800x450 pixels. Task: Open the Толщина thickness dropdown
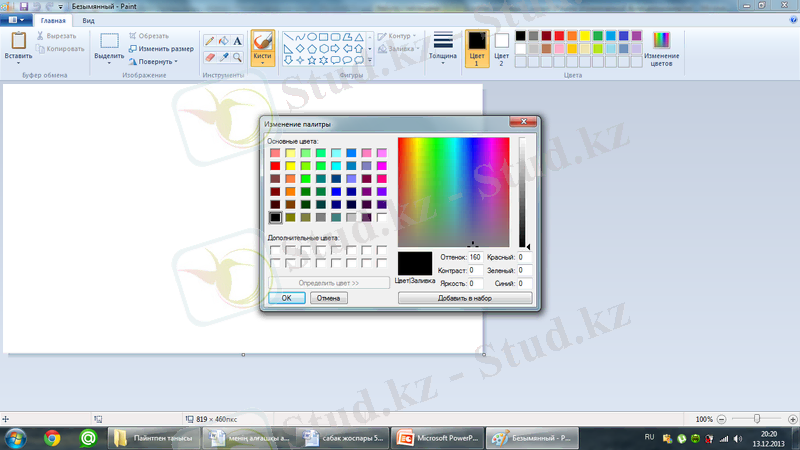443,46
